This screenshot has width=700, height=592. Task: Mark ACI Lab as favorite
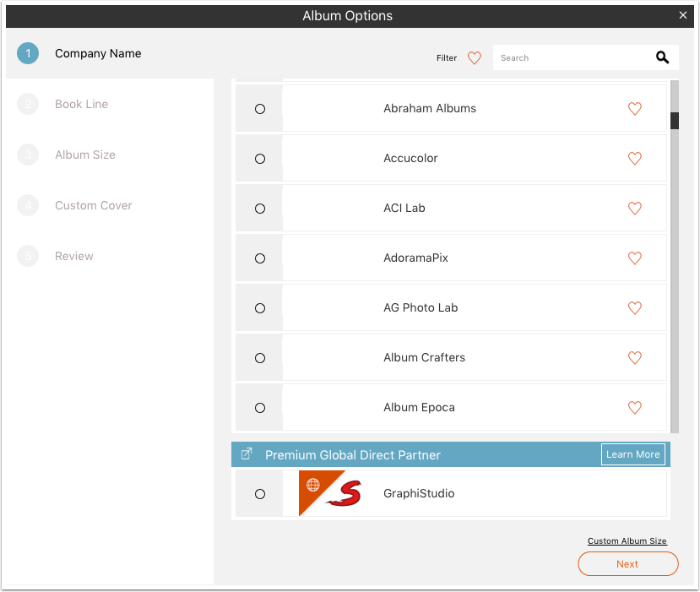click(634, 209)
